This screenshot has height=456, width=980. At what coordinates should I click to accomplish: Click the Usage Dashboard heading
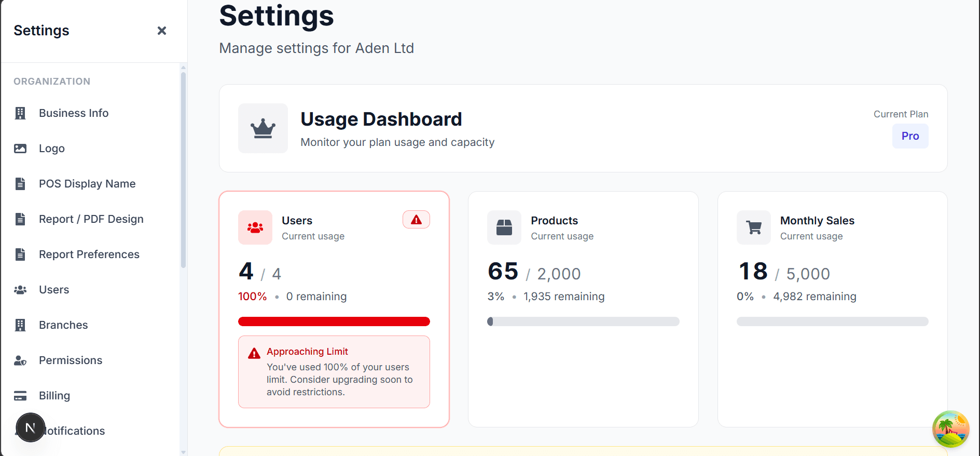click(x=381, y=119)
